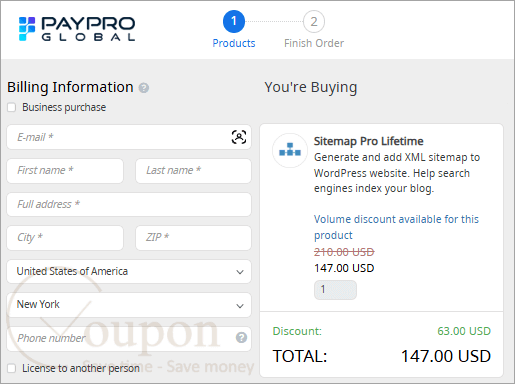Expand the New York state dropdown
This screenshot has width=515, height=384.
129,305
